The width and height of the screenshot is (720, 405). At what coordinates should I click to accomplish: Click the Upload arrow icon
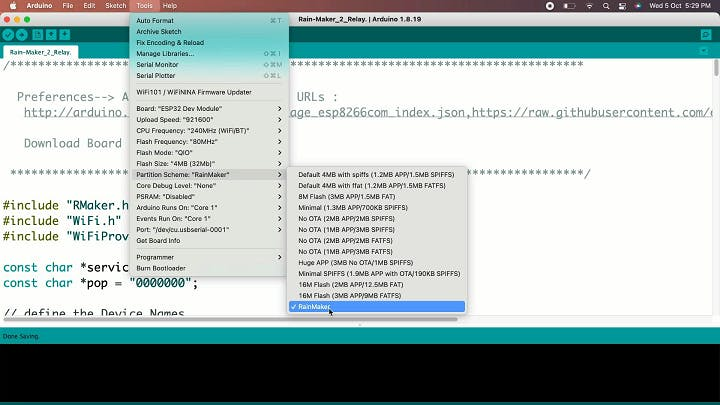(22, 35)
